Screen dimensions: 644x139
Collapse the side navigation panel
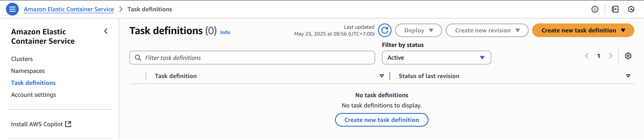(106, 31)
